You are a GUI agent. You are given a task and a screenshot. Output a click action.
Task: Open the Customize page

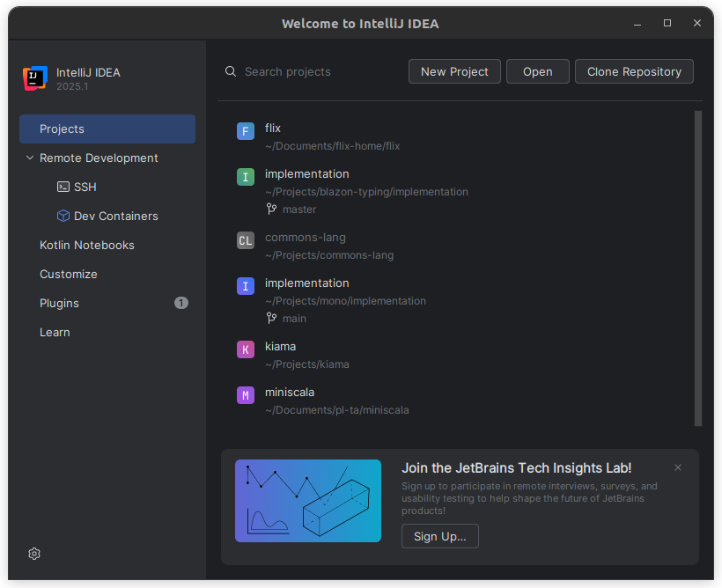[69, 275]
